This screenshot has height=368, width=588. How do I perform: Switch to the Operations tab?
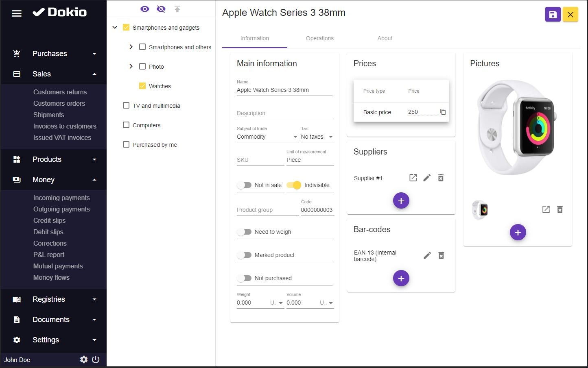click(x=320, y=38)
